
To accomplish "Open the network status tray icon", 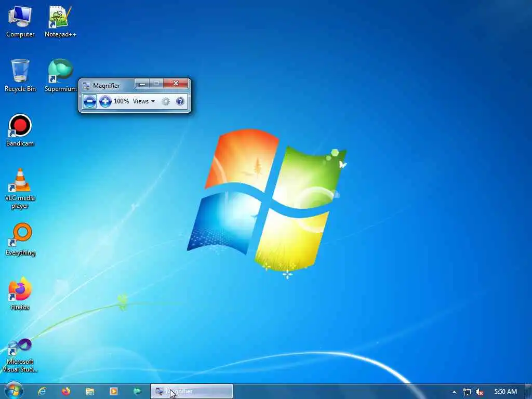I will point(467,392).
